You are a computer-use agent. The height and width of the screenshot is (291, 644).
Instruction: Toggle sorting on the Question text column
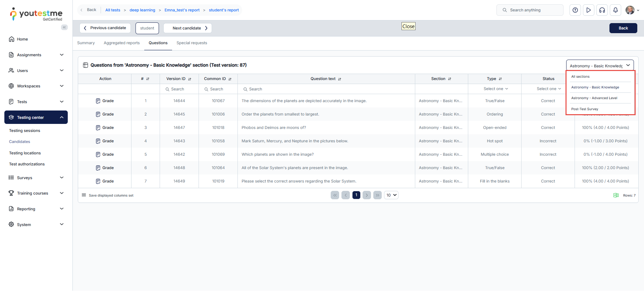[x=340, y=79]
